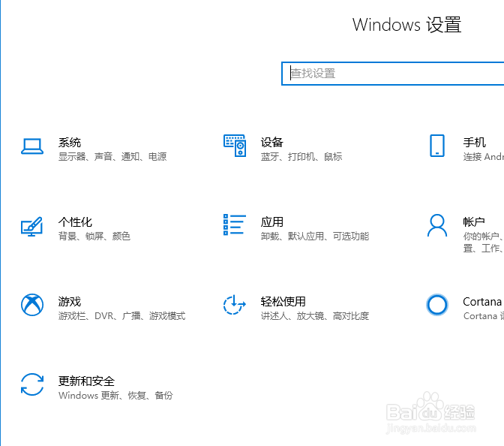Click the Windows 设置 page heading

(407, 25)
